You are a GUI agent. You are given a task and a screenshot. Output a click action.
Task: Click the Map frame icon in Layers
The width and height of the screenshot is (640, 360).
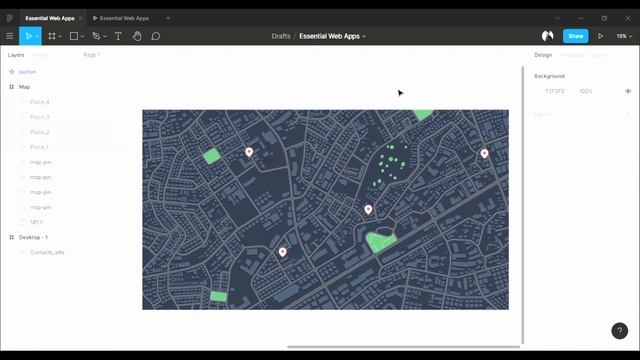coord(11,87)
